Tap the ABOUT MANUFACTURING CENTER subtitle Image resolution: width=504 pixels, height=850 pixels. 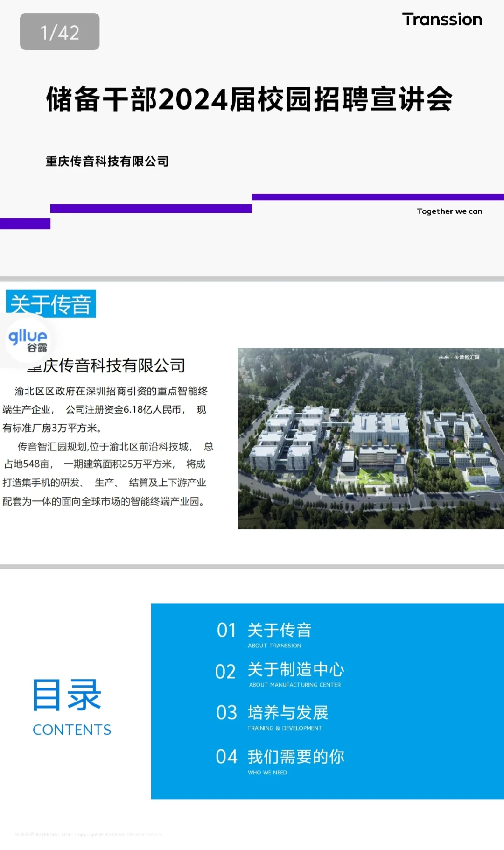[295, 685]
